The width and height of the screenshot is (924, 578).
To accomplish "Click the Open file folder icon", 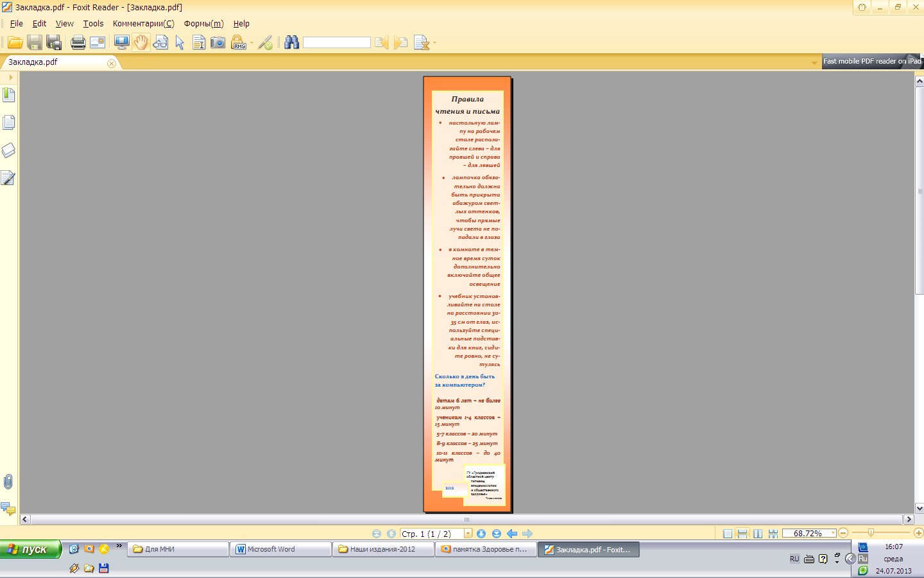I will 15,43.
